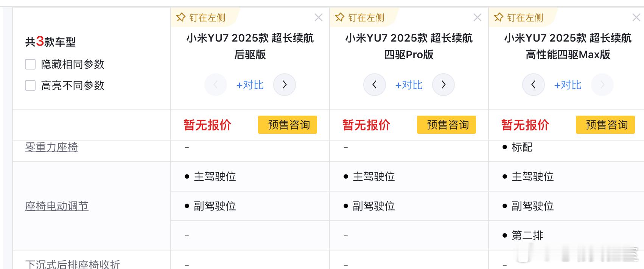The image size is (644, 269).
Task: Add 高性能四驱Max版 to comparison with +对比
Action: [x=568, y=85]
